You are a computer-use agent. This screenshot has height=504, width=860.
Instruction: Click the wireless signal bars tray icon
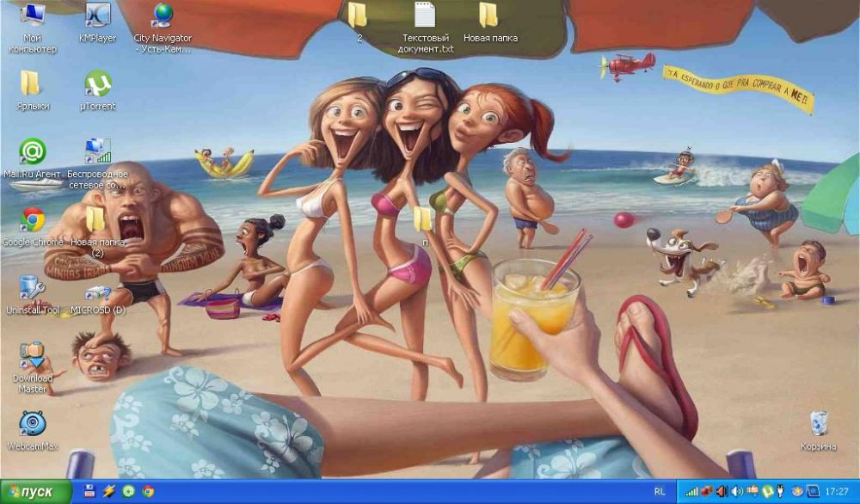coord(691,491)
